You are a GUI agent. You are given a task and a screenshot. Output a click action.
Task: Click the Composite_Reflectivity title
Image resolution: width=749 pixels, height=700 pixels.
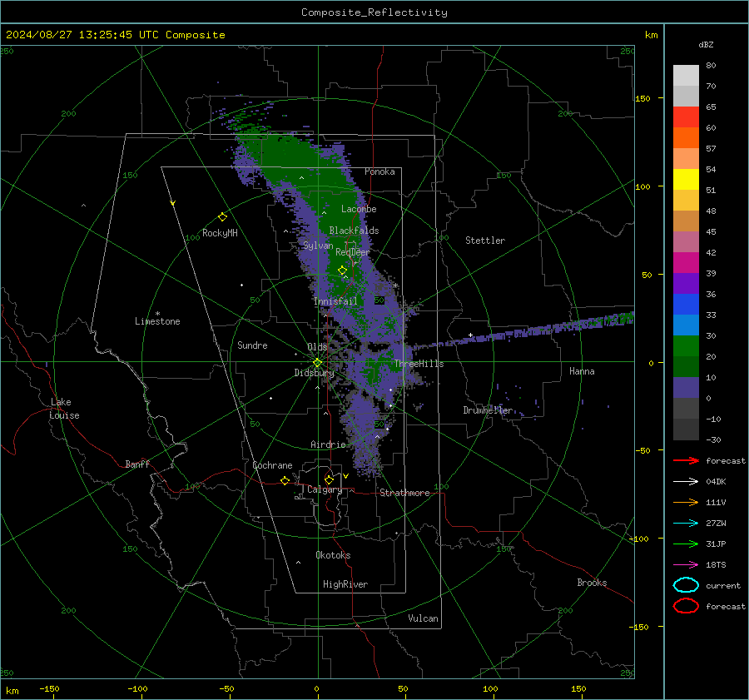[374, 12]
